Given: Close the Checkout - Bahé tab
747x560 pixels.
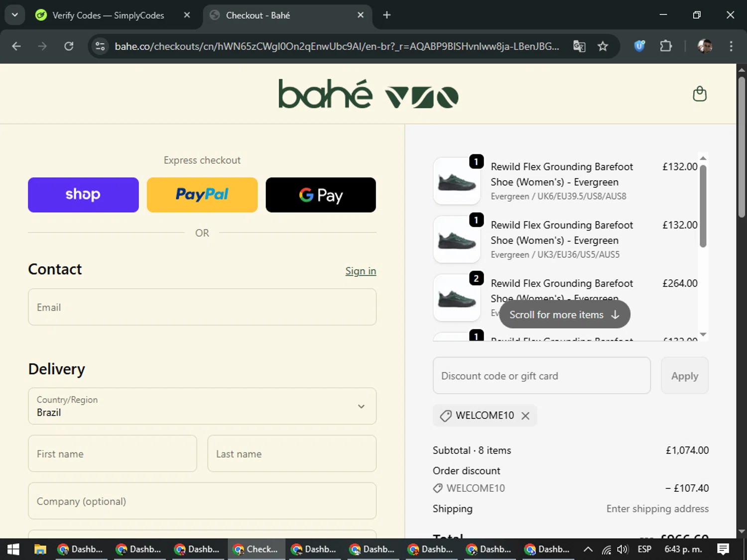Looking at the screenshot, I should (x=361, y=15).
